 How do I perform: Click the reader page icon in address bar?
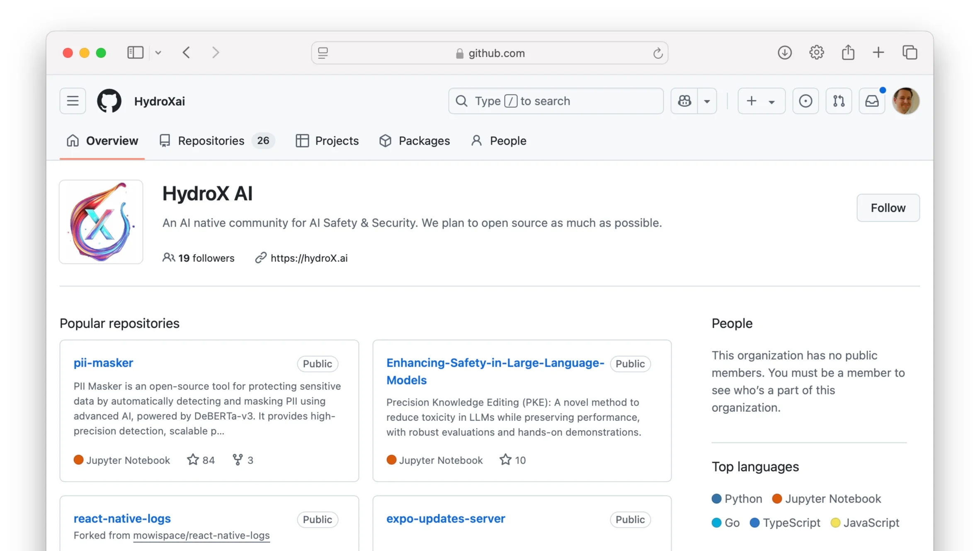coord(323,53)
